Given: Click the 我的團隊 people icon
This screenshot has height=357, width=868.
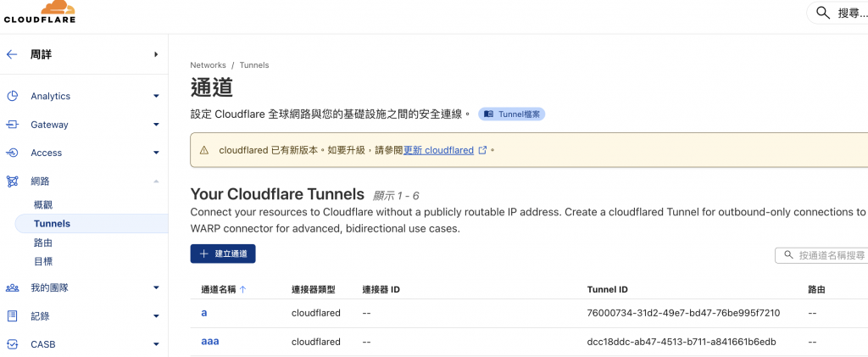Looking at the screenshot, I should click(x=12, y=287).
